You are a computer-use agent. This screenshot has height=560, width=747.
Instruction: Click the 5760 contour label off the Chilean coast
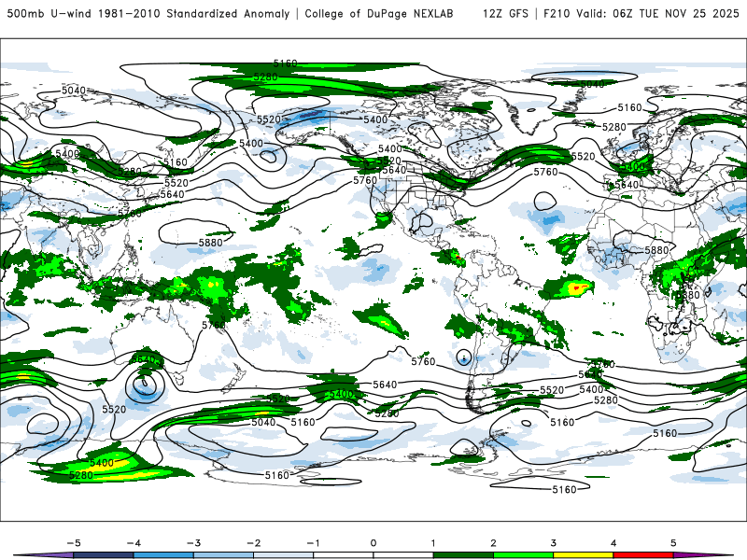click(x=424, y=361)
